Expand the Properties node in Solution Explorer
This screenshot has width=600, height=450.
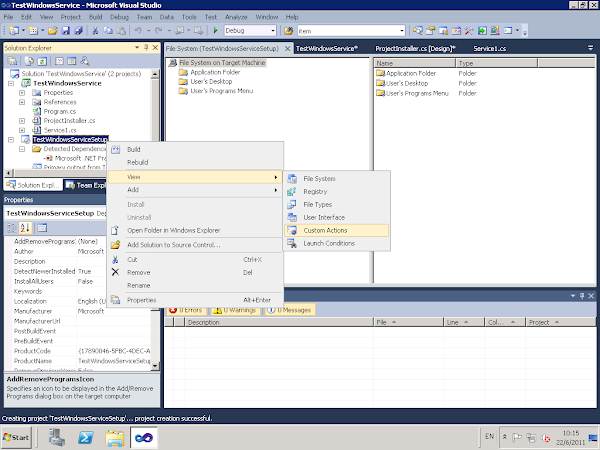click(x=22, y=93)
